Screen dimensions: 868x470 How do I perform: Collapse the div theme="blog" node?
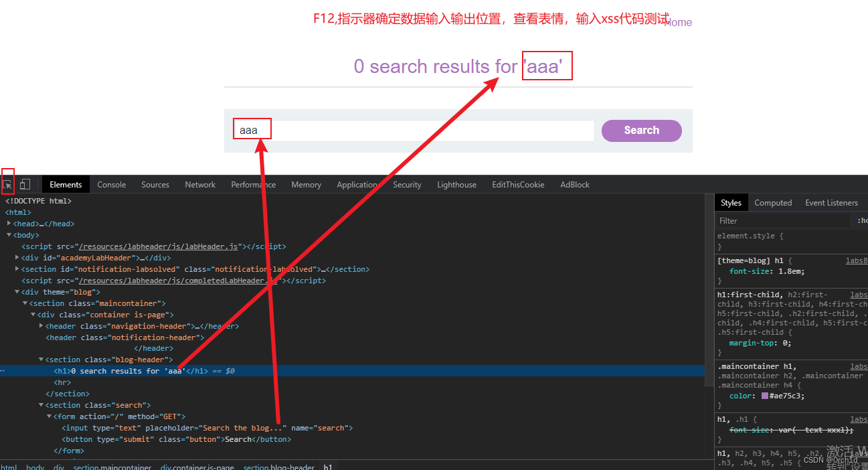pos(17,292)
